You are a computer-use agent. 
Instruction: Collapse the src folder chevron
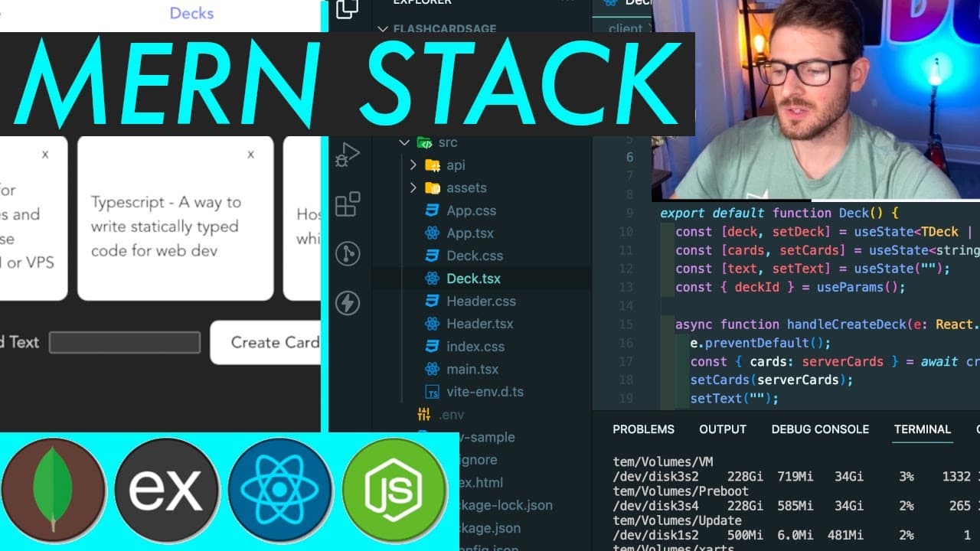click(x=404, y=142)
